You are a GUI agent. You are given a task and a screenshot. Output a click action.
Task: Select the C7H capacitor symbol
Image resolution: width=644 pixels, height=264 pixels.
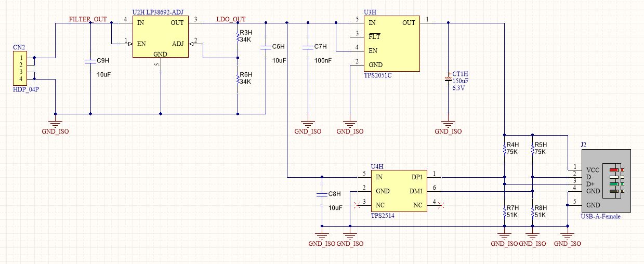pos(308,47)
